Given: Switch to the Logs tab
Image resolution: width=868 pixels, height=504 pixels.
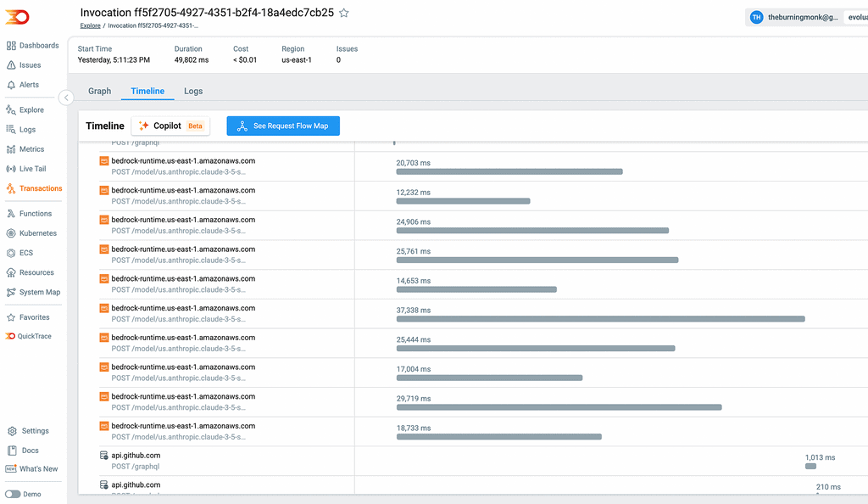Looking at the screenshot, I should [x=193, y=91].
